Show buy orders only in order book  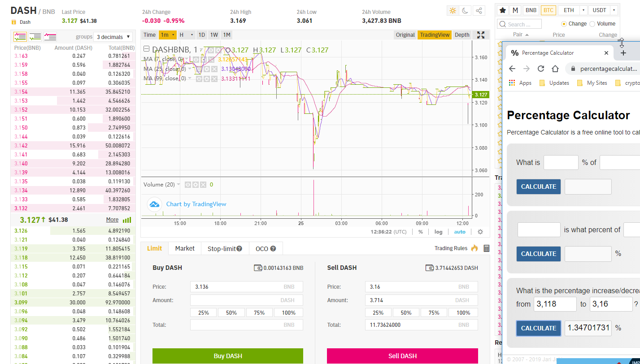pos(35,37)
